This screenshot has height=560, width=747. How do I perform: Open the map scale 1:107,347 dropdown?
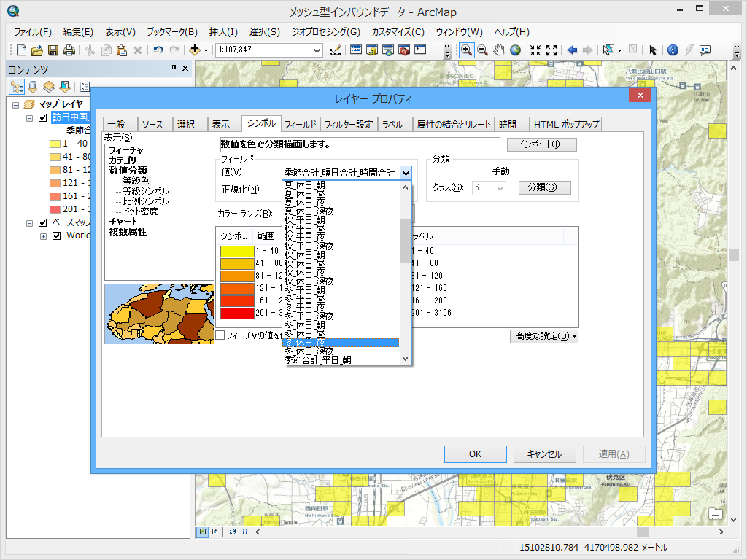point(317,50)
